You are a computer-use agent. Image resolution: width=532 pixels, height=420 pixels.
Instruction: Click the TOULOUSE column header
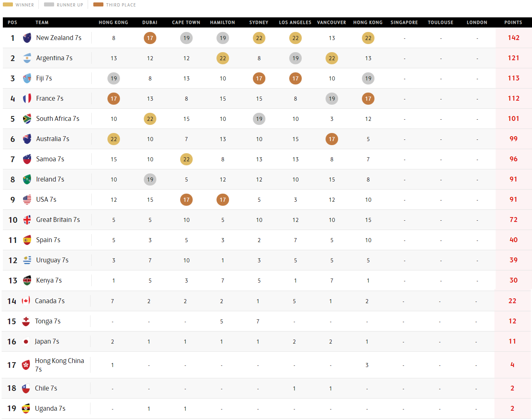(441, 23)
